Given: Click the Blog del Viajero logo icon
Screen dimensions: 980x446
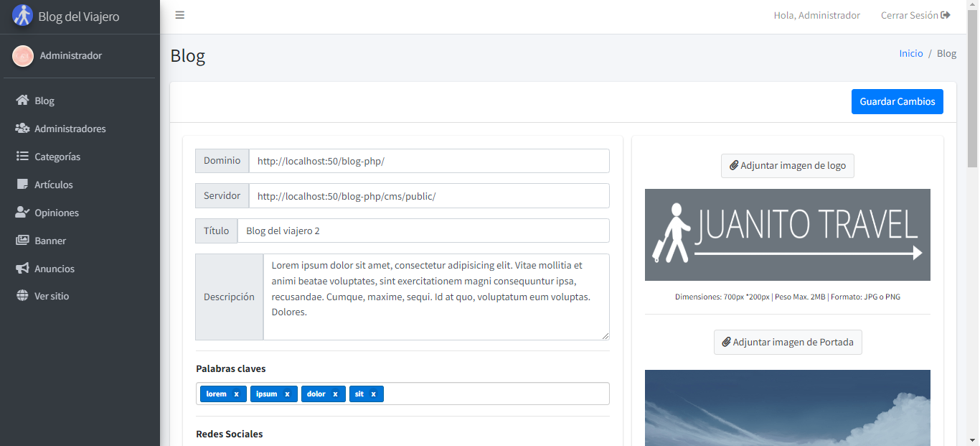Looking at the screenshot, I should click(23, 15).
